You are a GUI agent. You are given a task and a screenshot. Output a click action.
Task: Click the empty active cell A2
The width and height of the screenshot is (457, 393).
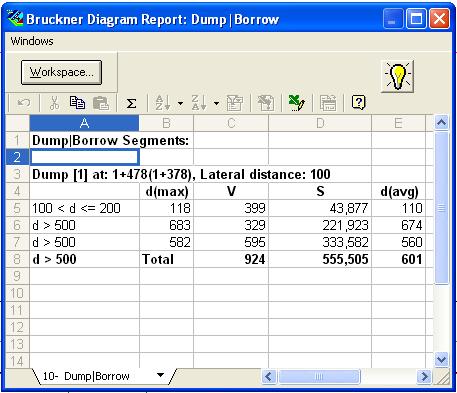tap(84, 157)
